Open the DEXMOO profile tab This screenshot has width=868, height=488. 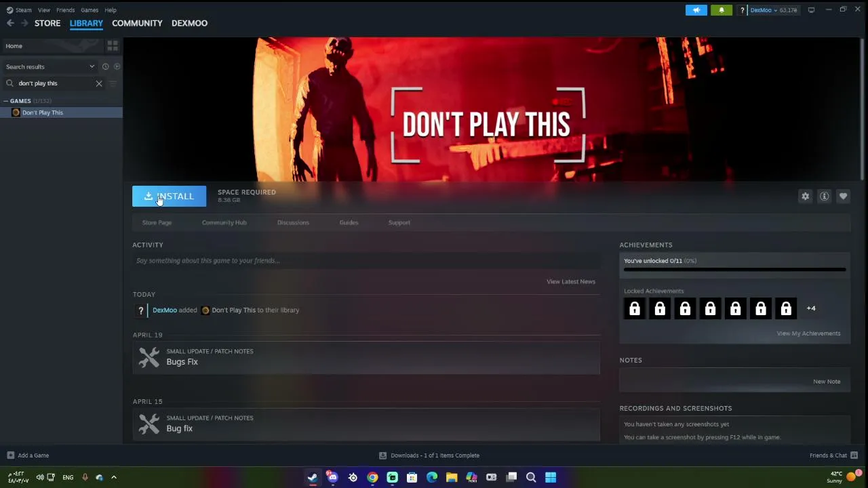[x=189, y=23]
